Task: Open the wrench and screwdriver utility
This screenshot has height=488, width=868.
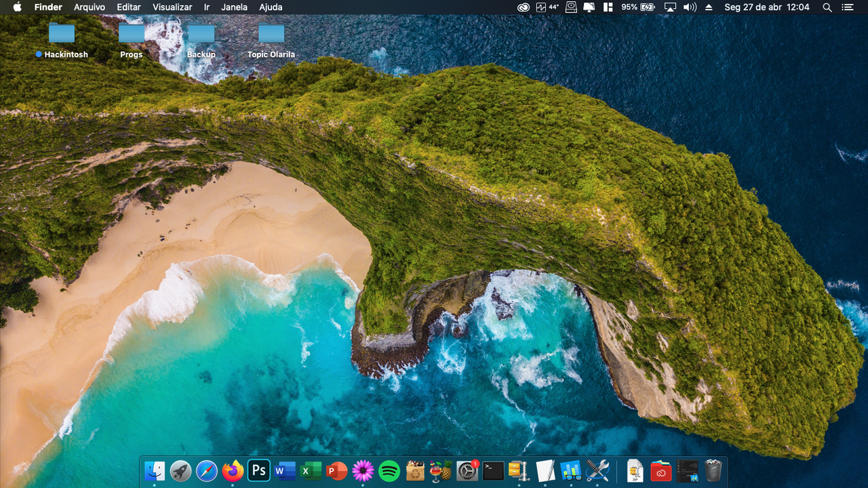Action: click(597, 470)
